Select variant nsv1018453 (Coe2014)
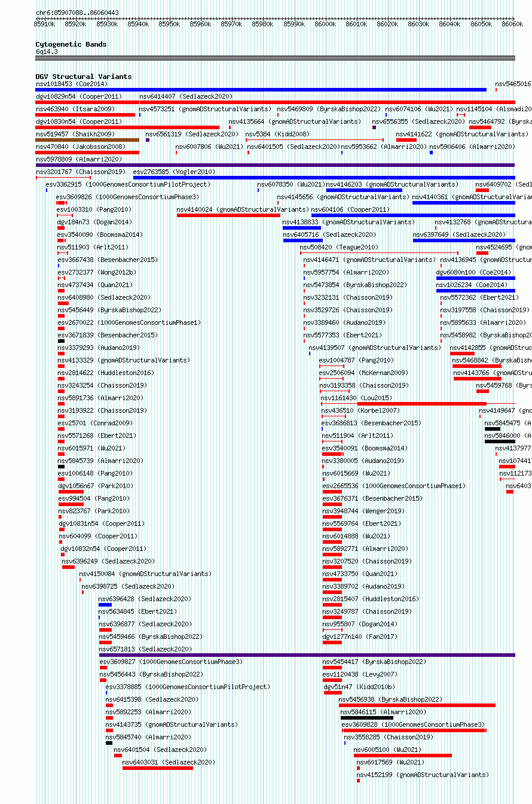Screen dimensions: 532x804 (72, 84)
